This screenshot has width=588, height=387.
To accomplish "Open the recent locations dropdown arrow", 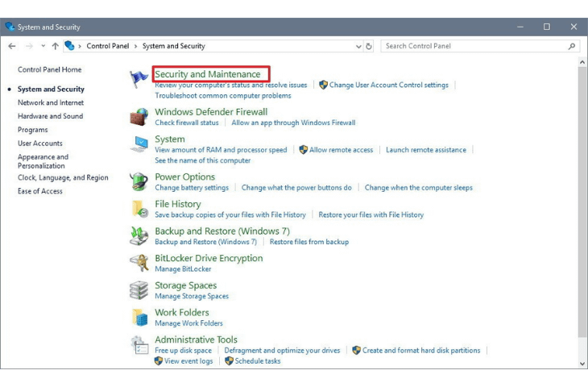I will [43, 47].
